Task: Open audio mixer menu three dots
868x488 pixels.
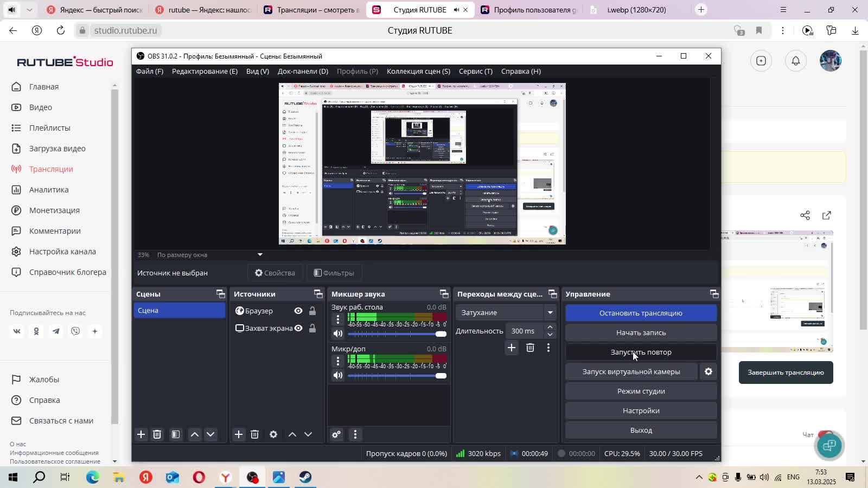Action: point(355,434)
